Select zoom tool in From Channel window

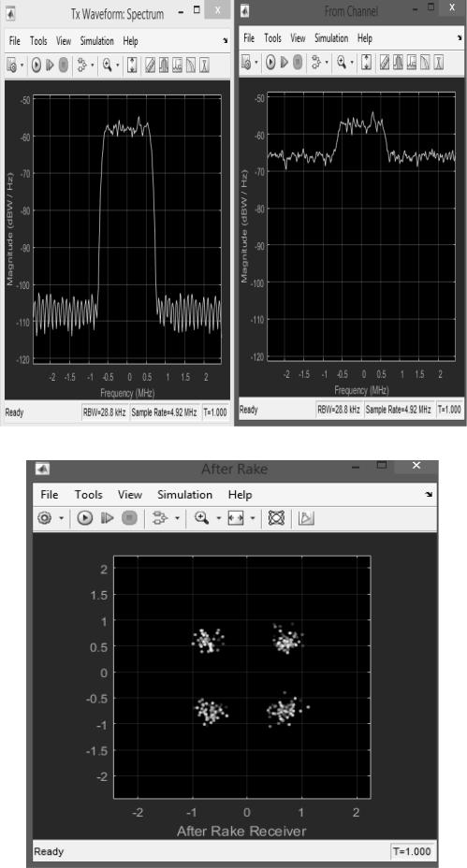pos(342,62)
